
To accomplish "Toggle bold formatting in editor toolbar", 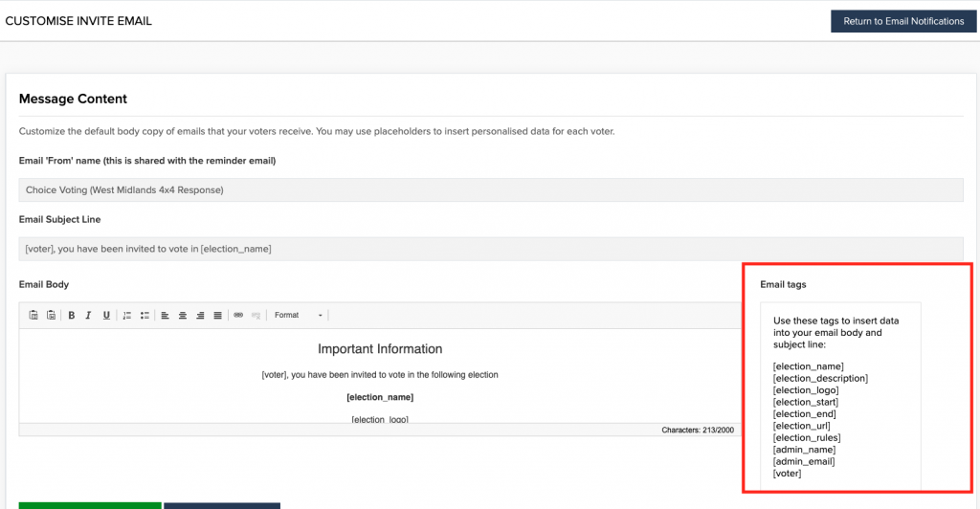I will coord(71,316).
